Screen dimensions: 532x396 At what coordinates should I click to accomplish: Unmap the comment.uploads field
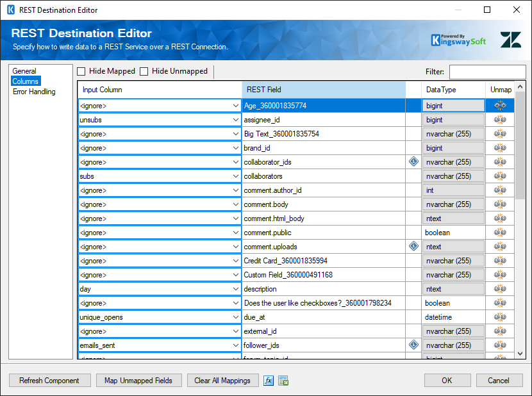(x=500, y=246)
